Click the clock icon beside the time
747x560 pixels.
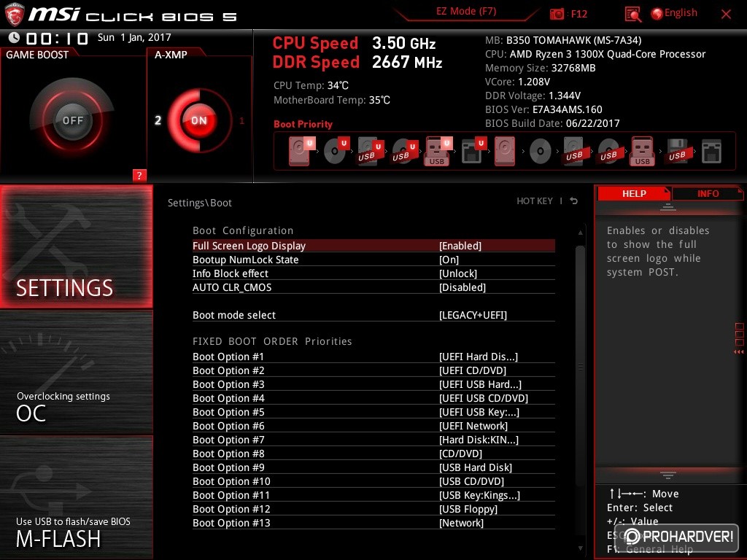click(14, 37)
